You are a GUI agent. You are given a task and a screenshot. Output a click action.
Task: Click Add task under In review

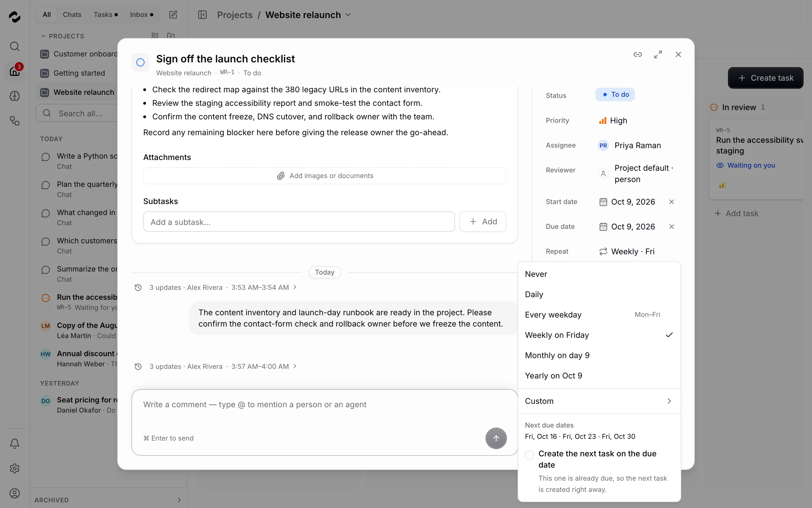736,213
